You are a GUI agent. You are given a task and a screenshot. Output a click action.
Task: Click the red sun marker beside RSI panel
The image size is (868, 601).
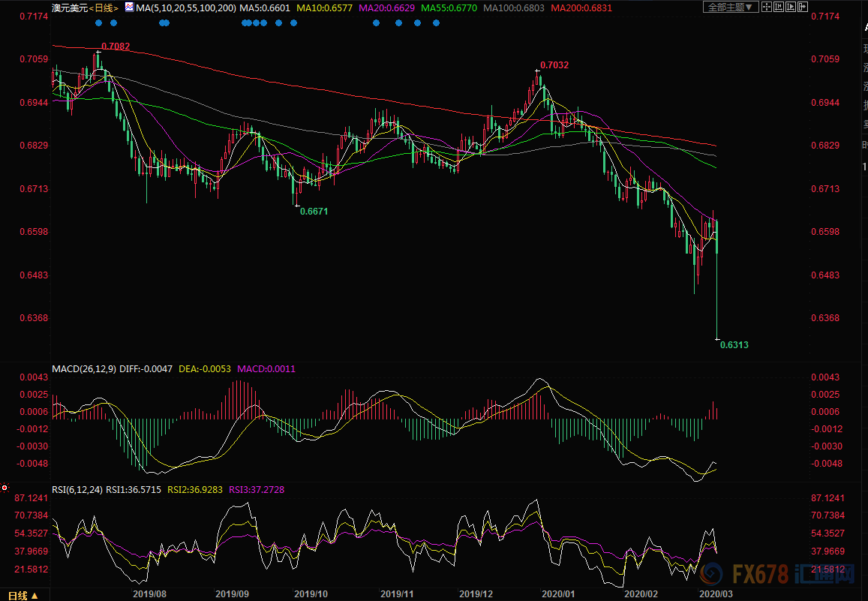click(5, 488)
